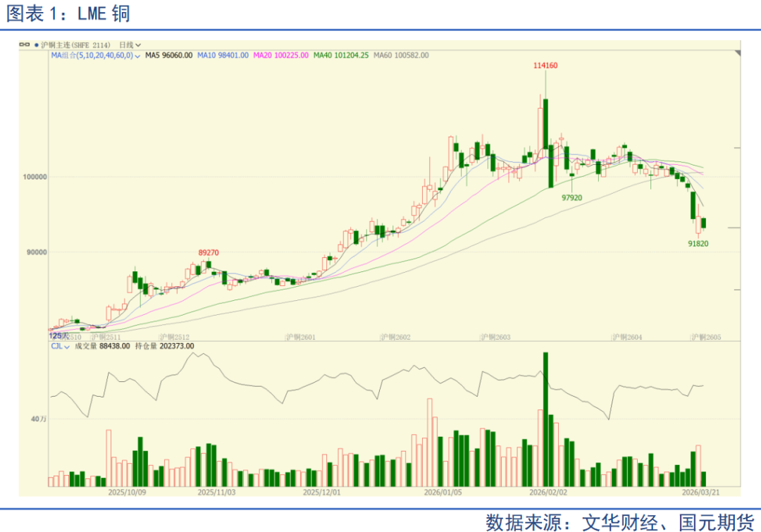Click the 持仓量 202373.00 open interest readout
Viewport: 761px width, 532px height.
click(x=164, y=346)
